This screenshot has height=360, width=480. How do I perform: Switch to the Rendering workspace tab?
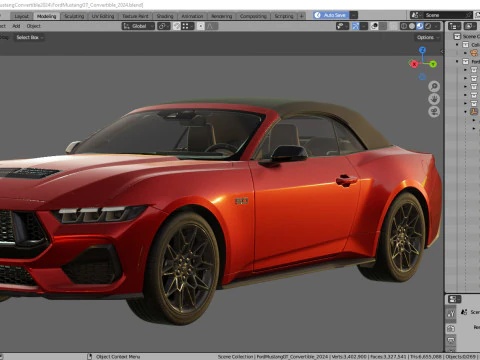coord(221,16)
